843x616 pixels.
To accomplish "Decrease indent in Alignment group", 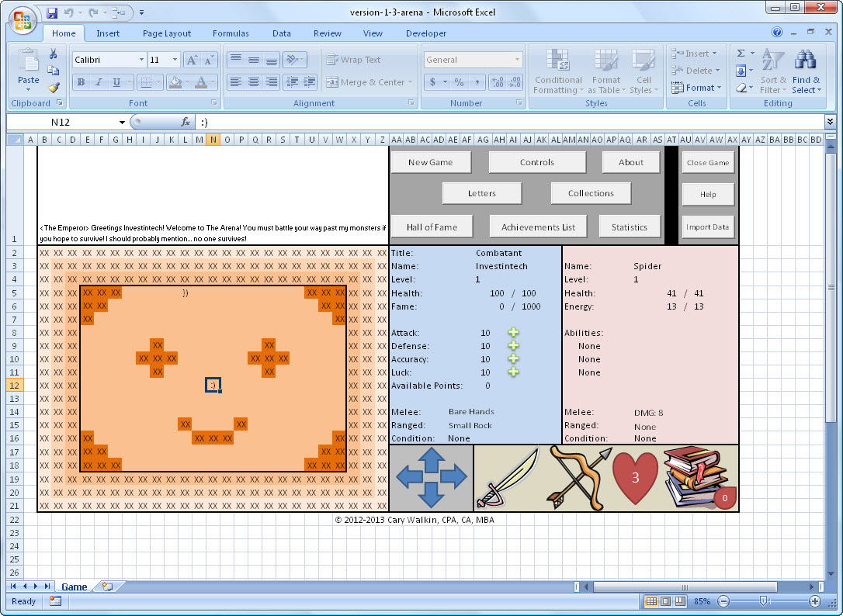I will click(292, 82).
